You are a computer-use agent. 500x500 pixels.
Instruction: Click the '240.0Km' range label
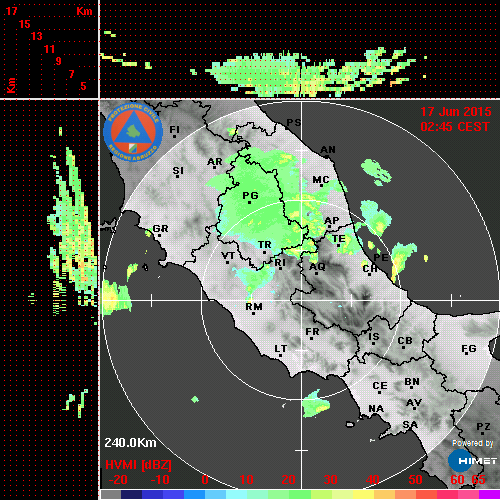[130, 443]
